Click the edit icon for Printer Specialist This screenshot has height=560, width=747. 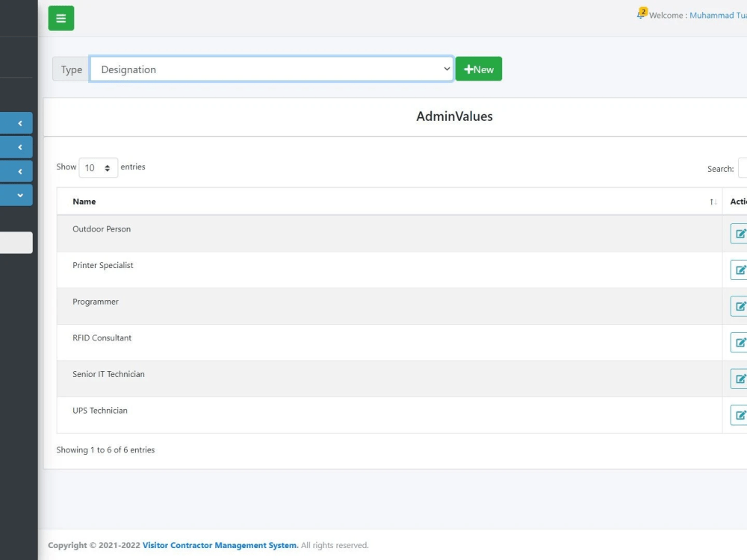(740, 270)
